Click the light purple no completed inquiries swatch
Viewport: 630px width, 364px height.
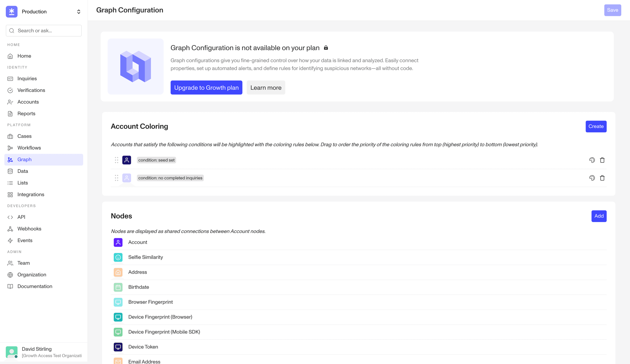(x=126, y=178)
